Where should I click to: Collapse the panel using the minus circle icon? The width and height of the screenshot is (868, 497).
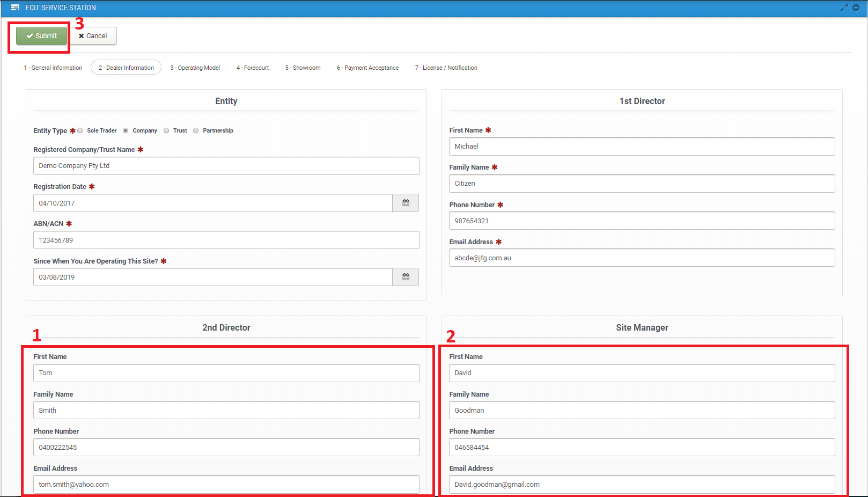coord(856,8)
